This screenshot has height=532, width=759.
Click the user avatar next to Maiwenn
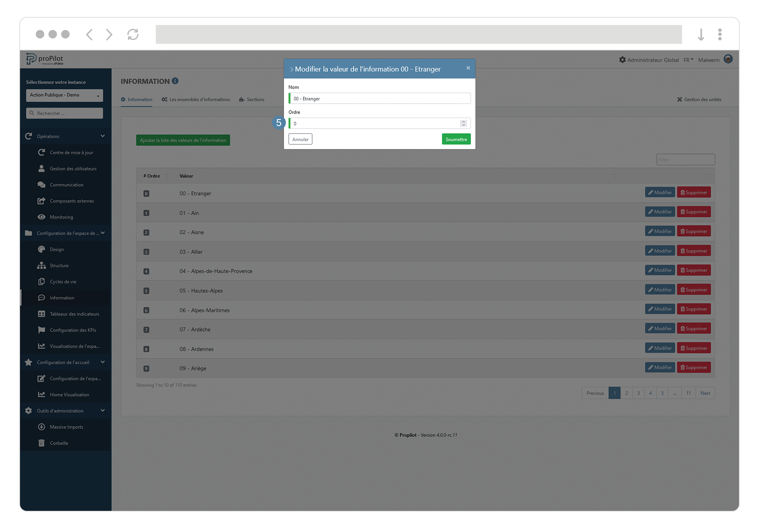728,59
